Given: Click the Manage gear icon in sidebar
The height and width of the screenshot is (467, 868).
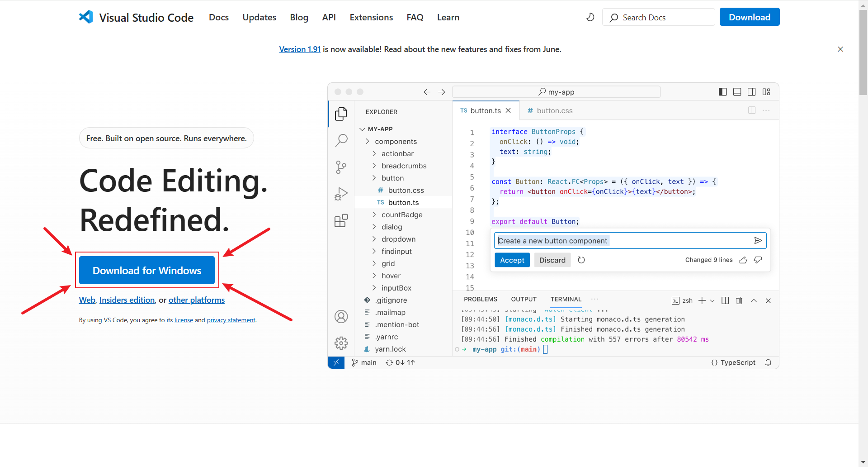Looking at the screenshot, I should click(341, 343).
